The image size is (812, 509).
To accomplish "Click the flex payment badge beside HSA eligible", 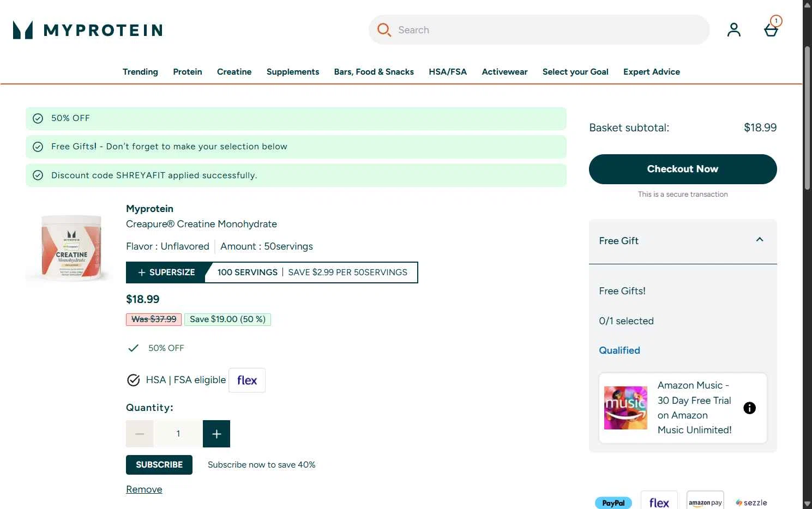I will (x=247, y=380).
